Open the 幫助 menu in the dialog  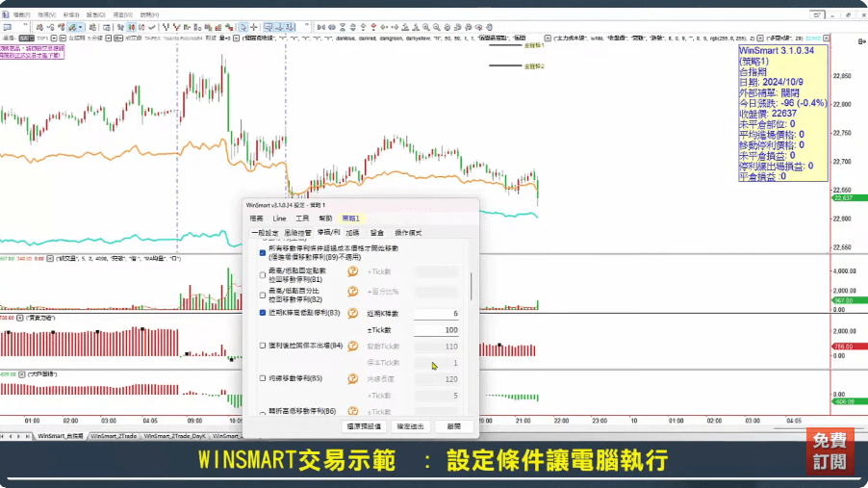[325, 218]
